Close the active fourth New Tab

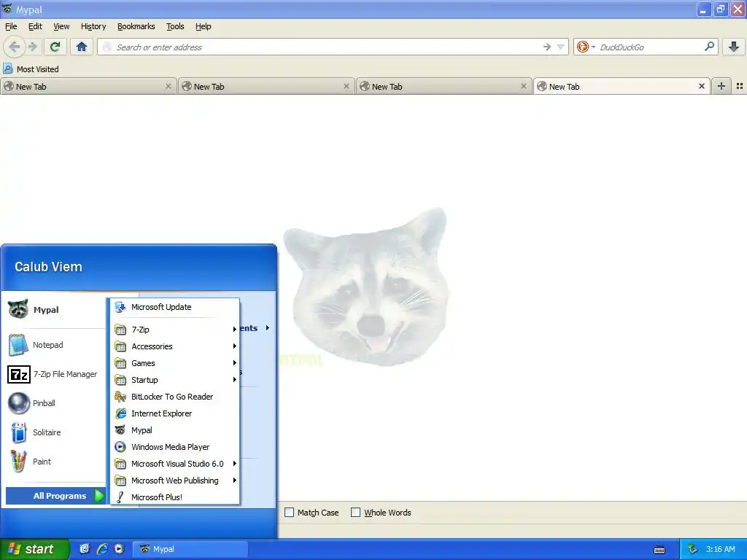pyautogui.click(x=701, y=86)
